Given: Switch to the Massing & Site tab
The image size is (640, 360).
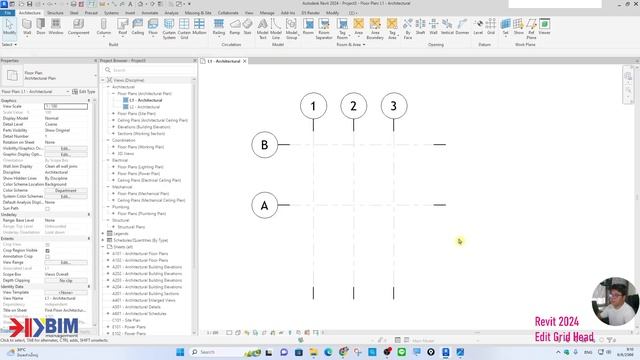Looking at the screenshot, I should coord(198,13).
